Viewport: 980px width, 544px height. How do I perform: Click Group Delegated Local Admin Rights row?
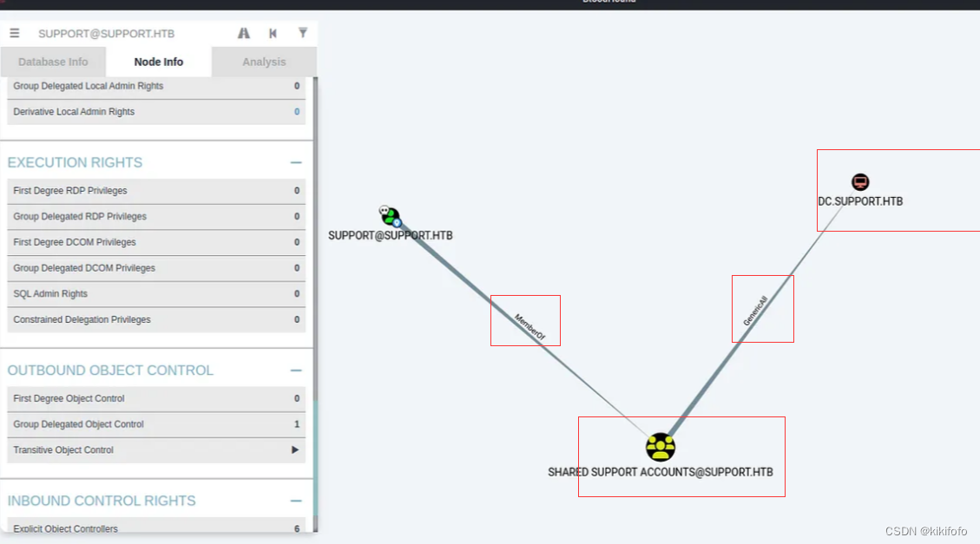coord(156,86)
